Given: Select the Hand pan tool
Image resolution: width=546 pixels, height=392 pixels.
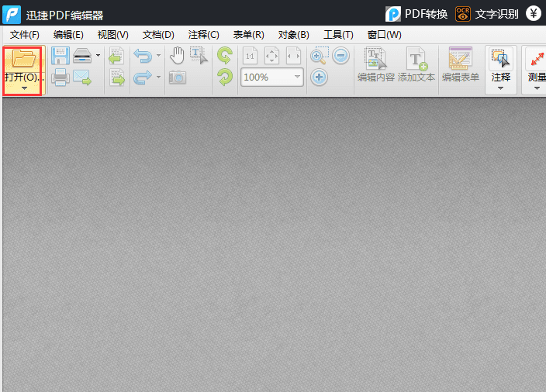Looking at the screenshot, I should pyautogui.click(x=178, y=56).
